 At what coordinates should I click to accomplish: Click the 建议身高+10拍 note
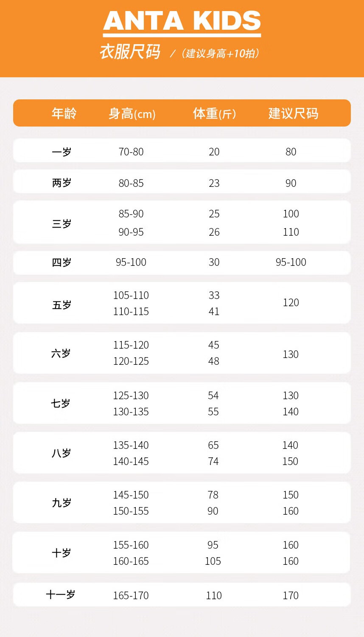tap(220, 54)
